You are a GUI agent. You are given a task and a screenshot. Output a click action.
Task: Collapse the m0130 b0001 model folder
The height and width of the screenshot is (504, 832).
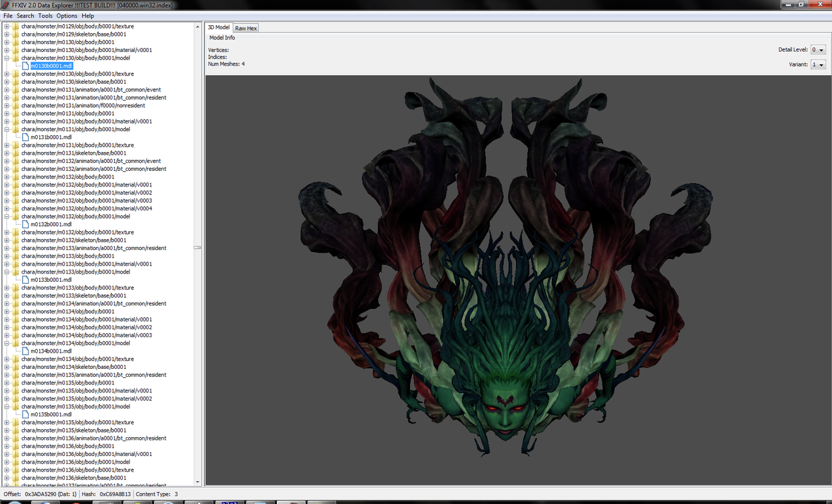(x=6, y=58)
